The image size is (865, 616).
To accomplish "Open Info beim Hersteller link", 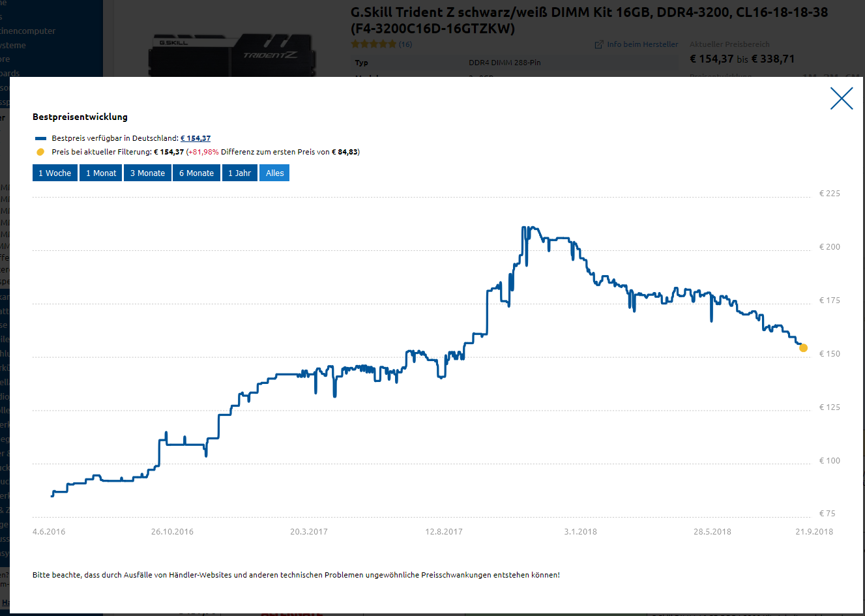I will (x=642, y=44).
